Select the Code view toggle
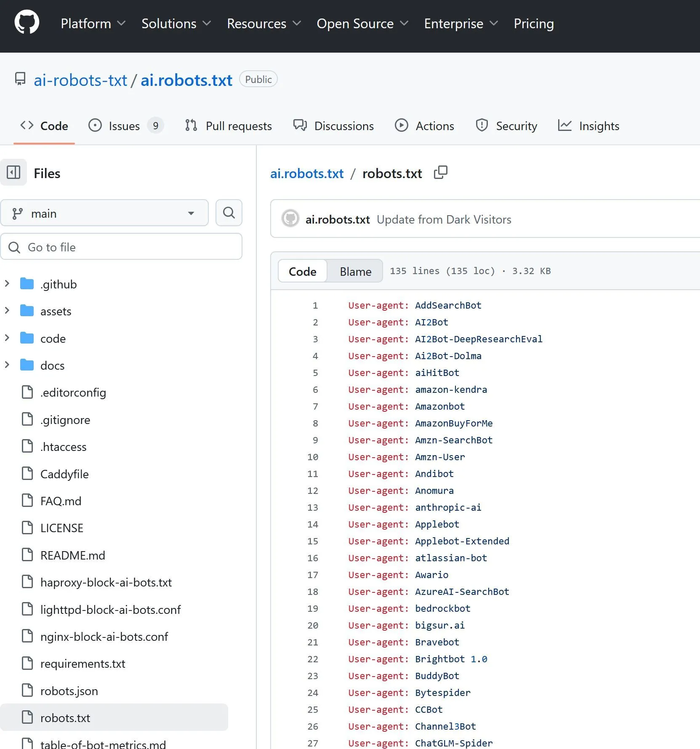The image size is (700, 749). coord(303,271)
